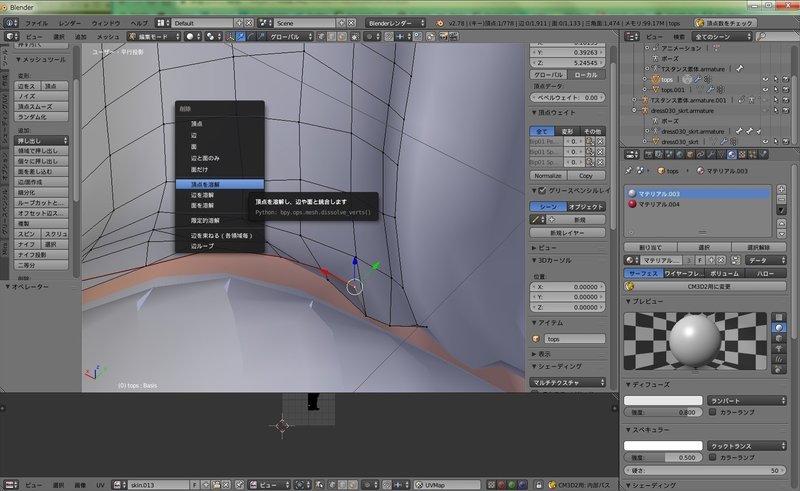This screenshot has width=800, height=491.
Task: Click the diffuse color swatch
Action: coord(663,401)
